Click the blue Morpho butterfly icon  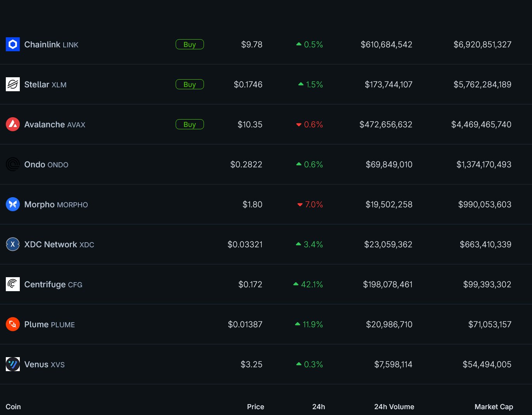point(13,204)
